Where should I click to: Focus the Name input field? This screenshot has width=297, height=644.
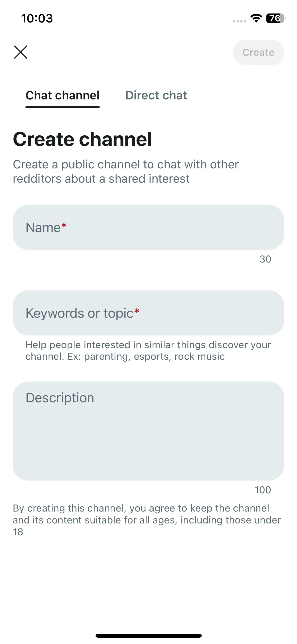coord(148,227)
